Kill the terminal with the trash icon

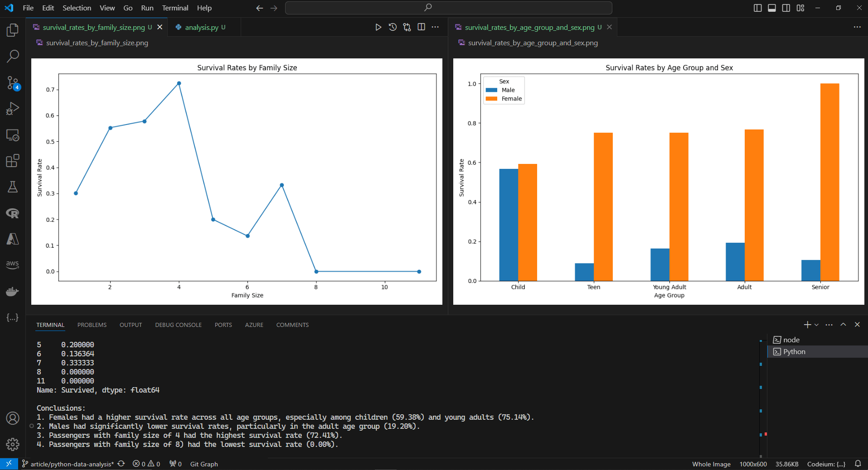point(857,325)
